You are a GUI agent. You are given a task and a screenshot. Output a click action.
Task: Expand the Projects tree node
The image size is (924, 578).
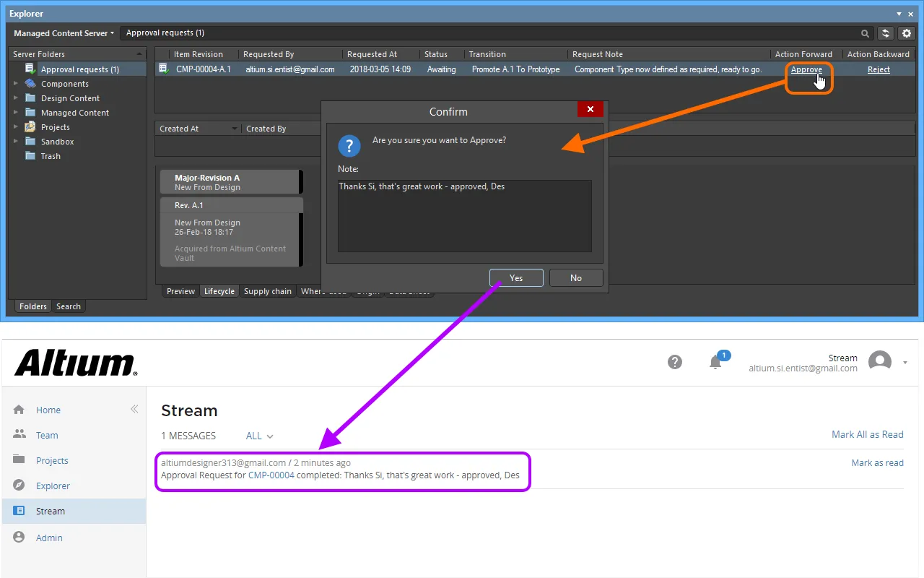[x=16, y=127]
